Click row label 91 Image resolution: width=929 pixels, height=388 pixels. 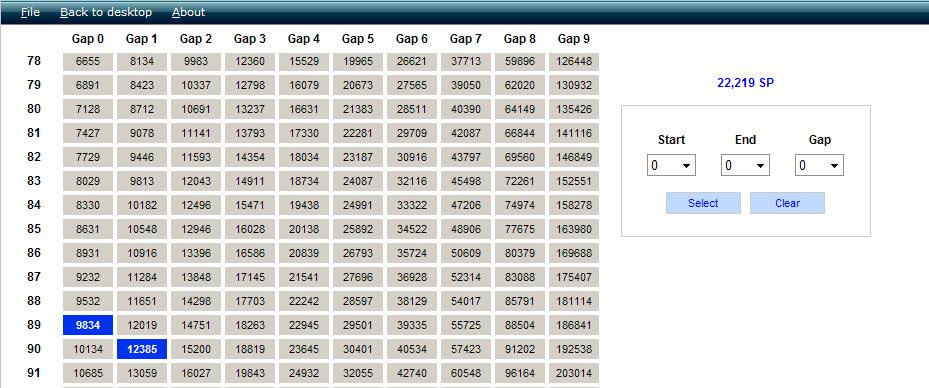click(34, 373)
